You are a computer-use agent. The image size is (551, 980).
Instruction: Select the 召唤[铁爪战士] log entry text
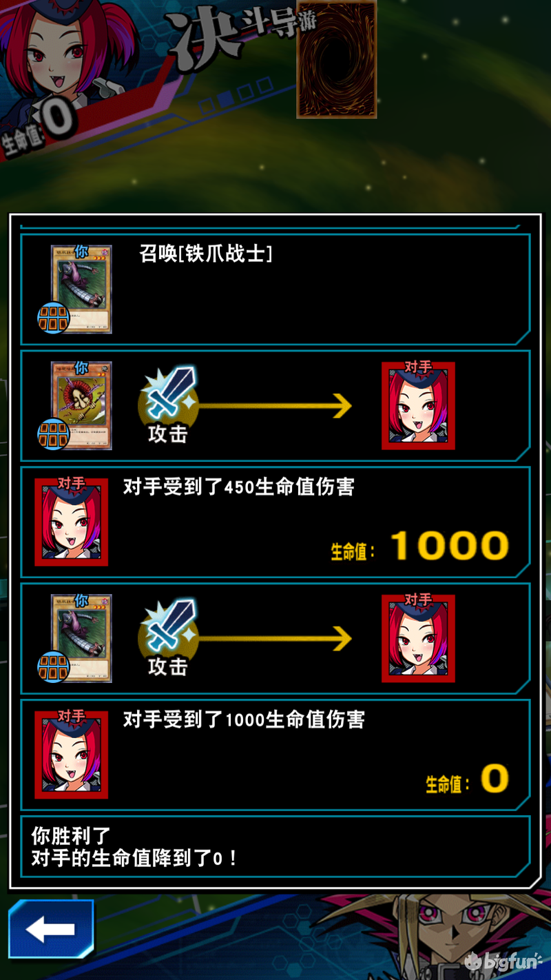(206, 254)
